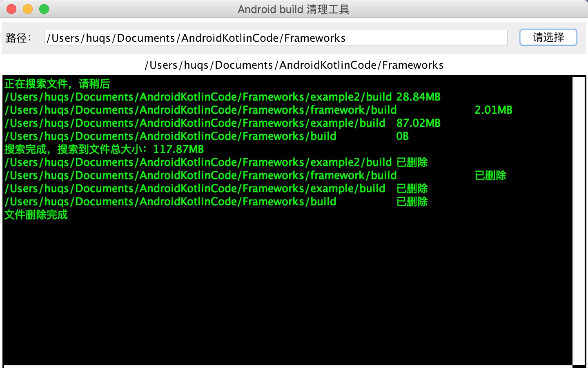Click the 文件删除完成 line
The height and width of the screenshot is (368, 588).
36,215
